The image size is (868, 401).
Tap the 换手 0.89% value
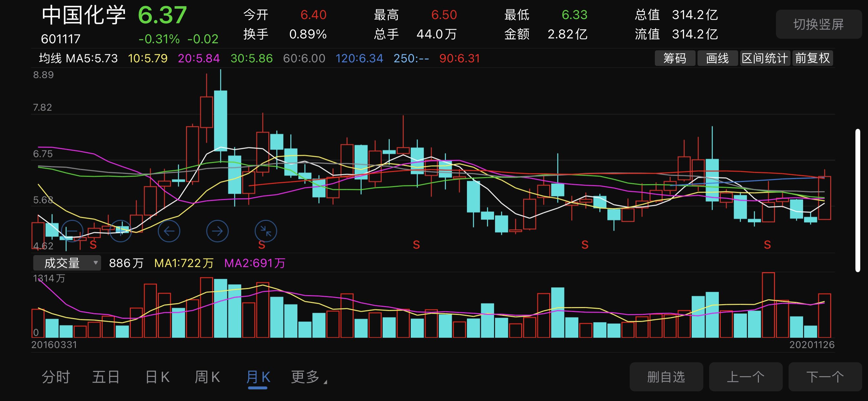[x=308, y=34]
